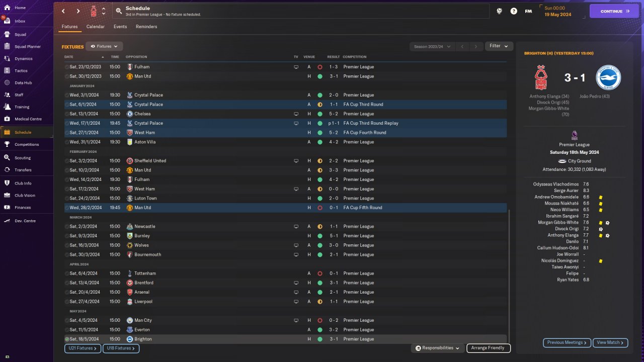Select the Fixtures tab

[x=70, y=27]
